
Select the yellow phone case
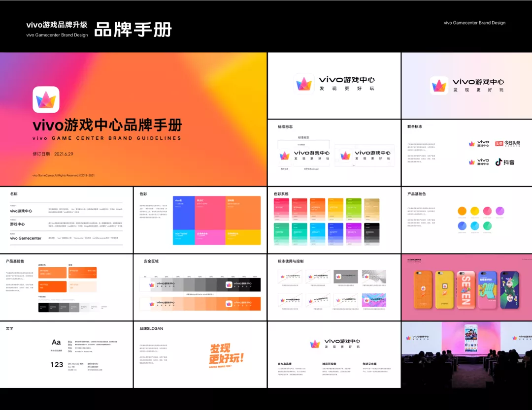pyautogui.click(x=444, y=289)
